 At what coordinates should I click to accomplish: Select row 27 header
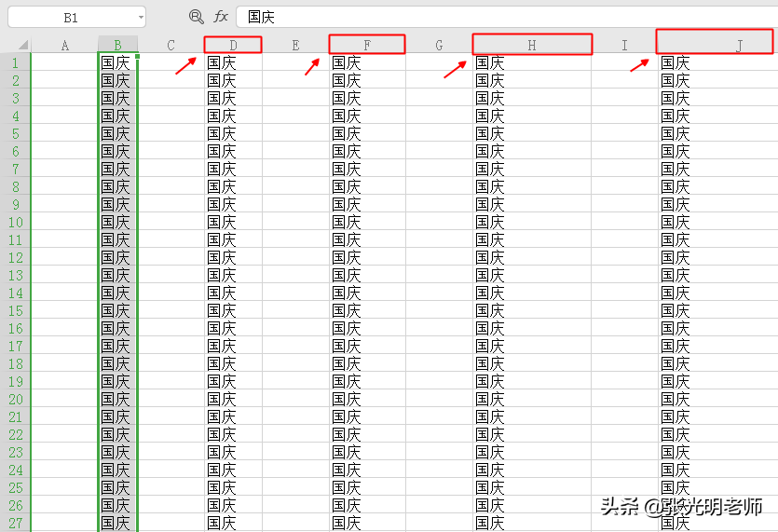pos(16,523)
